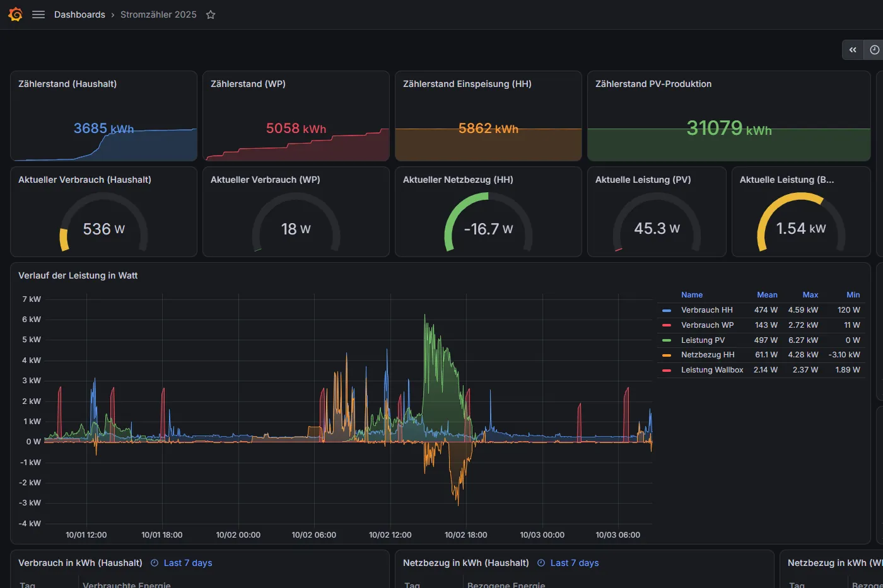Open the Aktuelle Leistung (PV) panel title
The width and height of the screenshot is (883, 588).
[643, 180]
